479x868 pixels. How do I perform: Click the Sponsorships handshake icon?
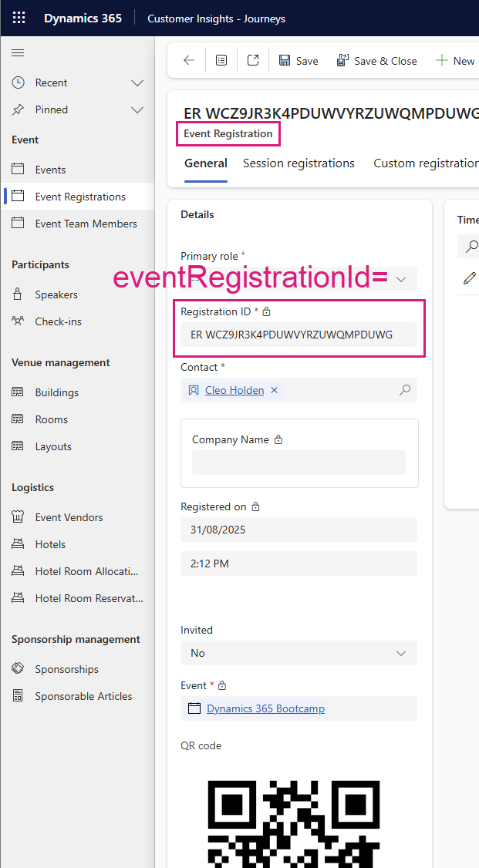point(18,668)
